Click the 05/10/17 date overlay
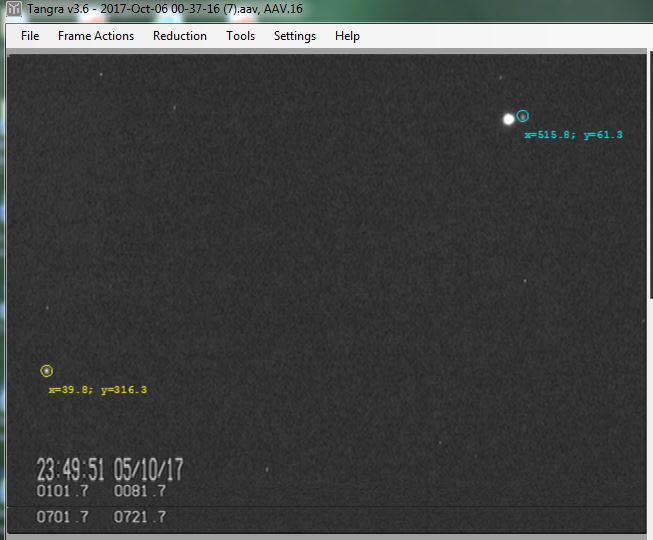Image resolution: width=653 pixels, height=540 pixels. (148, 470)
